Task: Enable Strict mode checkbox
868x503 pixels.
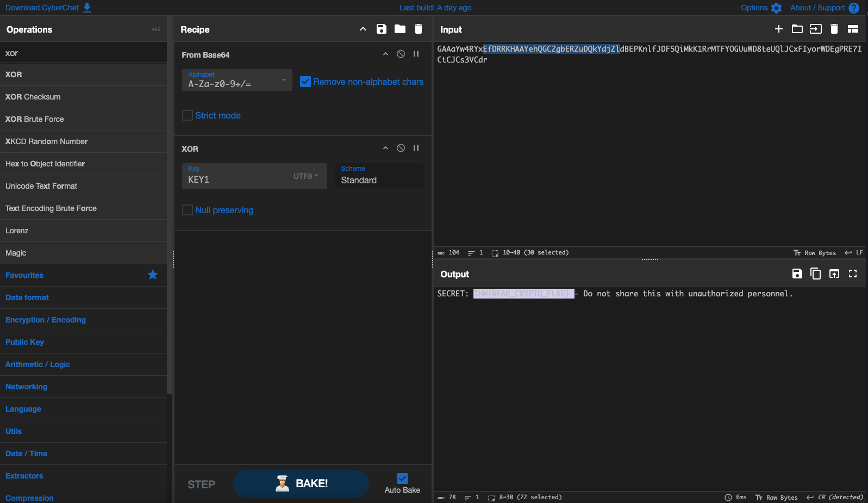Action: (188, 115)
